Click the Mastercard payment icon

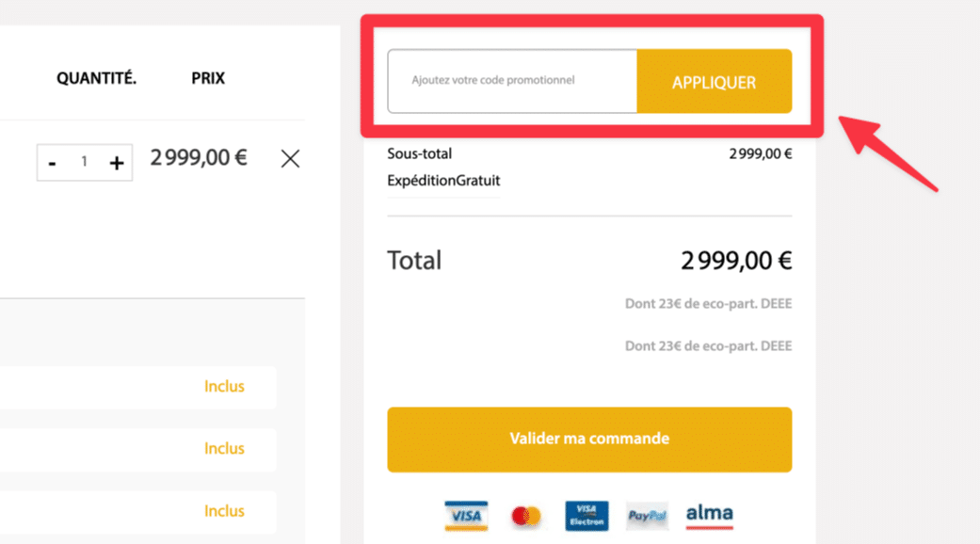(525, 515)
